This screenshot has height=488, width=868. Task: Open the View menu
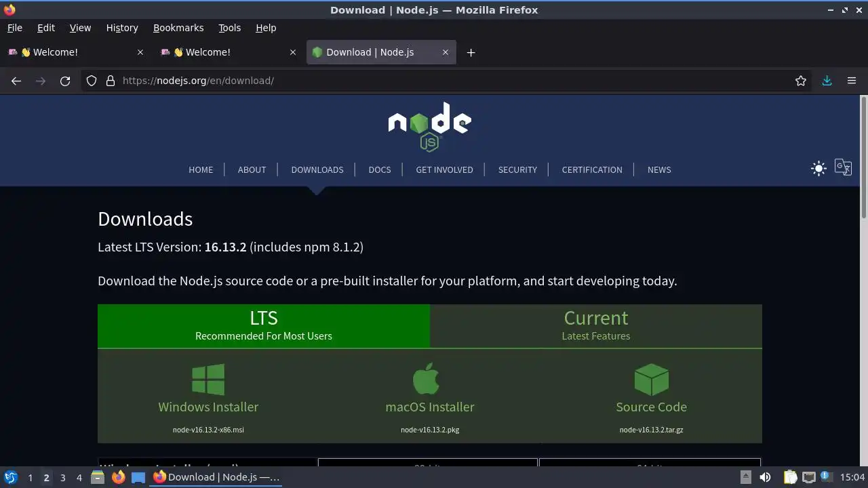80,28
